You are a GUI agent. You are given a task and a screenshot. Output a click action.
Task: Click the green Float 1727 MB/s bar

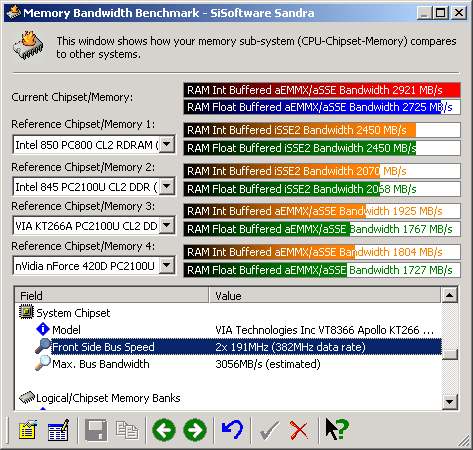point(322,270)
